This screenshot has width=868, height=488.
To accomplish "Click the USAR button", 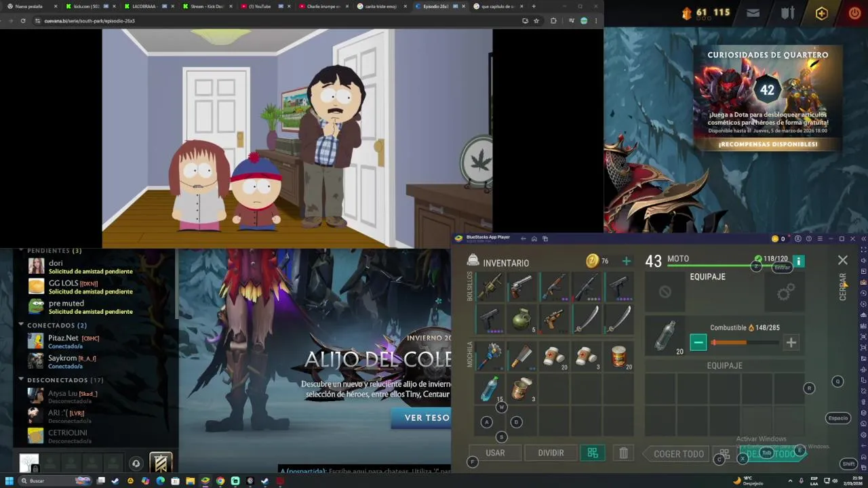I will [x=495, y=453].
